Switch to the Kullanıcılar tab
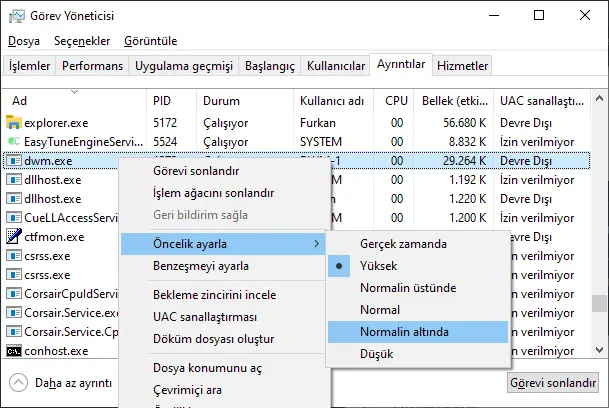This screenshot has height=408, width=609. (336, 66)
